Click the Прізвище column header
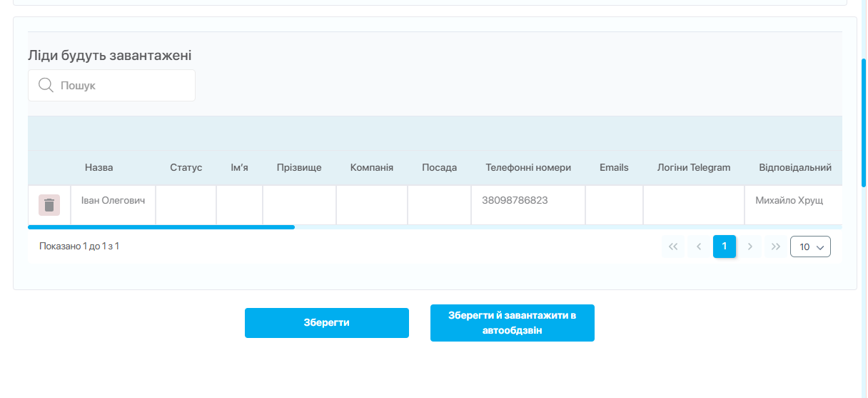The width and height of the screenshot is (868, 398). [299, 168]
